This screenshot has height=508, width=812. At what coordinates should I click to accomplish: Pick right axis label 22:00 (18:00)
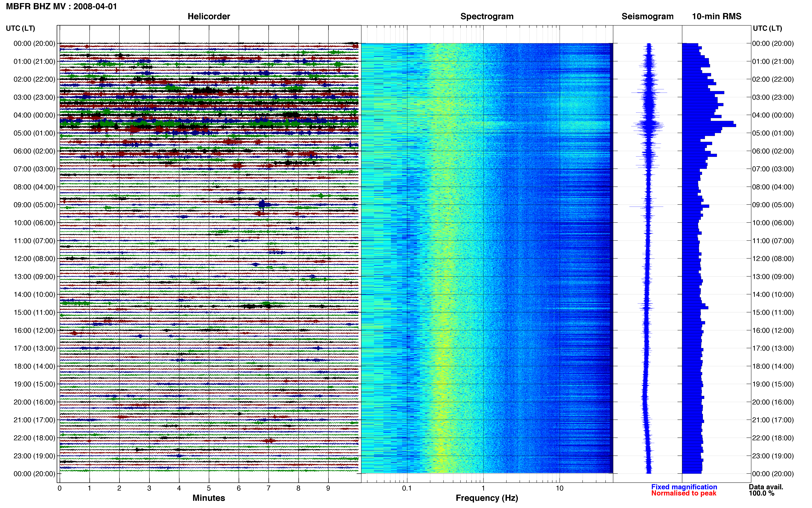click(x=773, y=438)
